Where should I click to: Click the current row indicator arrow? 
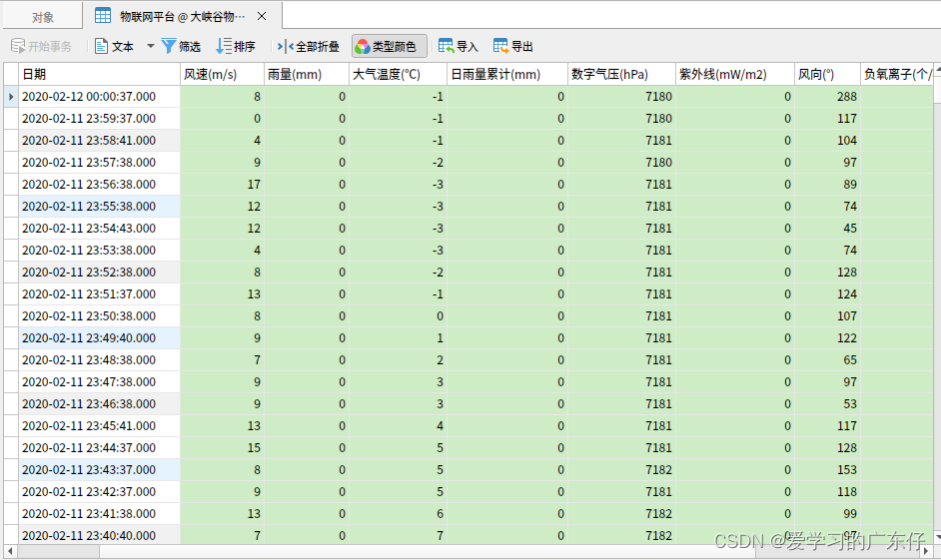coord(11,97)
